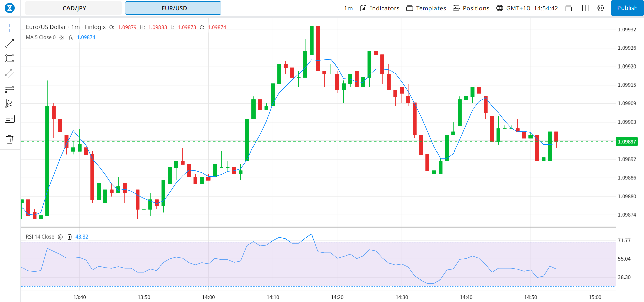Open chart settings gear in top bar
Screen dimensions: 644x302
click(x=601, y=8)
